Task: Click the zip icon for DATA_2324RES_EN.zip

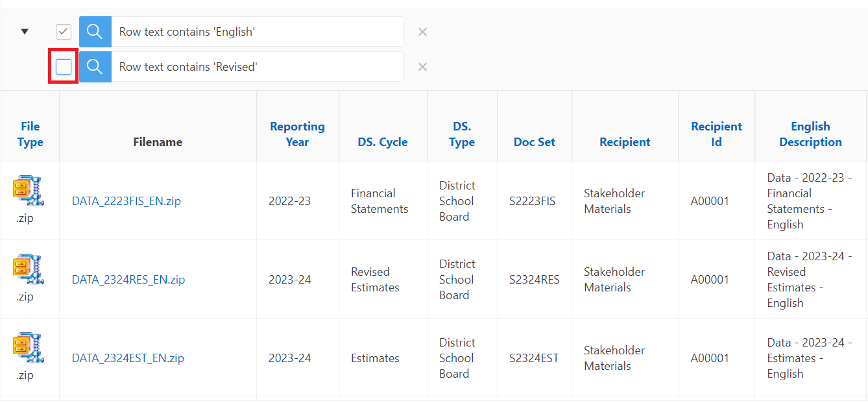Action: pos(27,271)
